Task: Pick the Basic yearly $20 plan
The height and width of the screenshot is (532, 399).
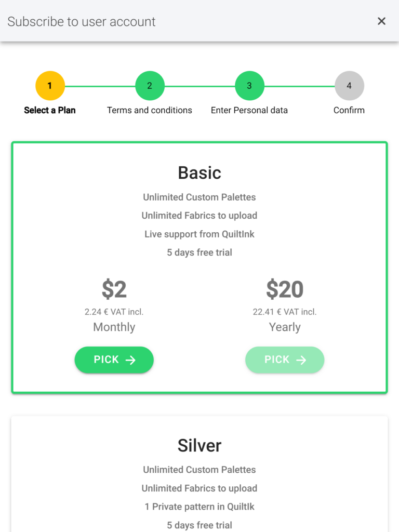Action: point(285,360)
